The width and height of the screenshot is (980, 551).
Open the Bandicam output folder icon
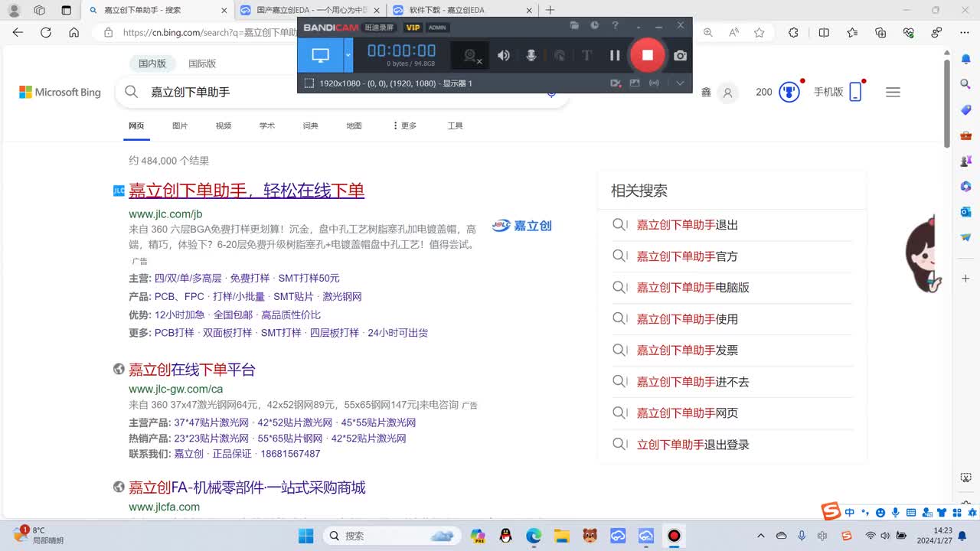pyautogui.click(x=574, y=26)
